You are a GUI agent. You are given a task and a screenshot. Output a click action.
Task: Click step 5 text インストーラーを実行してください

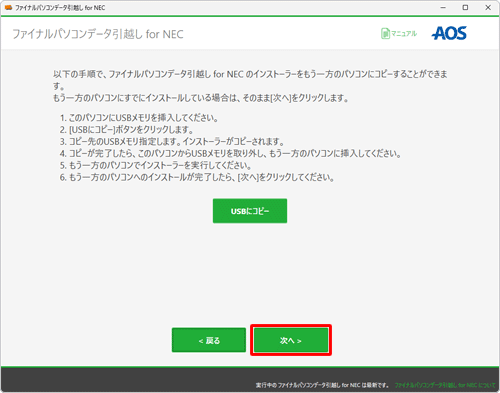[x=155, y=165]
